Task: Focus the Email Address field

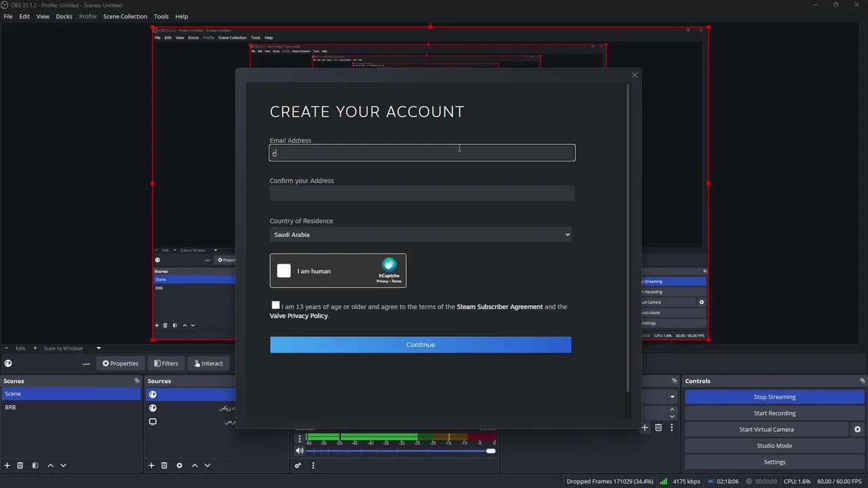Action: 422,153
